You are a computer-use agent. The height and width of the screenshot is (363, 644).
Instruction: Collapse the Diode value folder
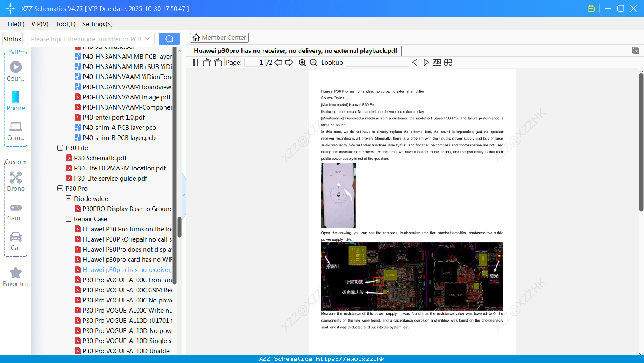(69, 198)
